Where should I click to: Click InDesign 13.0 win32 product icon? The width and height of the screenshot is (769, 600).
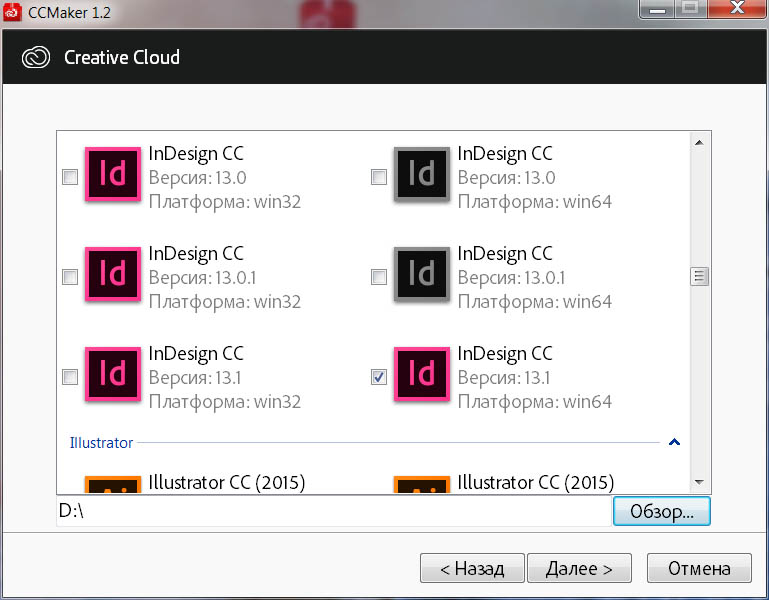113,174
